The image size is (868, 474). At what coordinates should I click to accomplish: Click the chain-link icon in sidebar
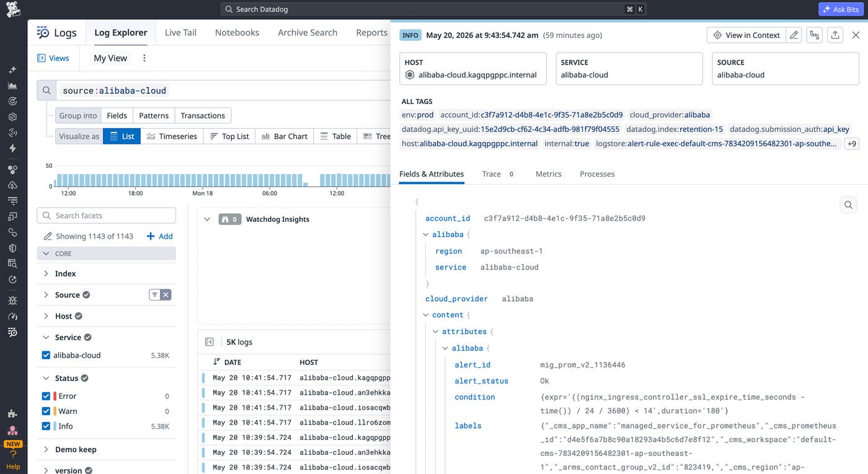pos(12,232)
